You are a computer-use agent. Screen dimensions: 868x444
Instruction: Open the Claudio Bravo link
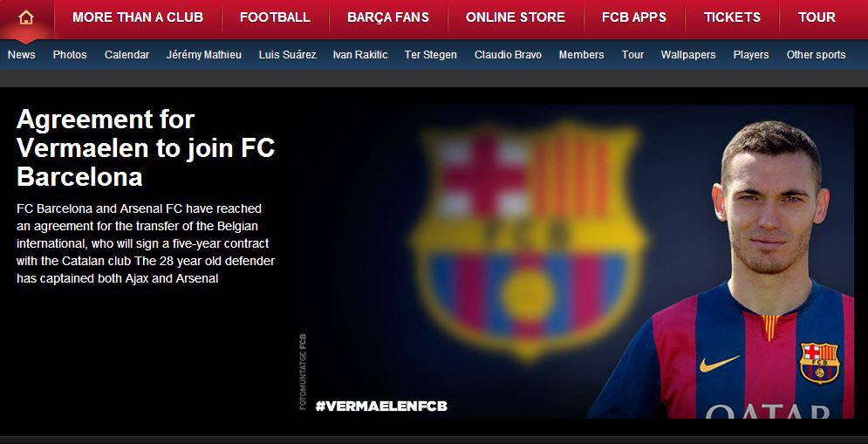(x=509, y=55)
